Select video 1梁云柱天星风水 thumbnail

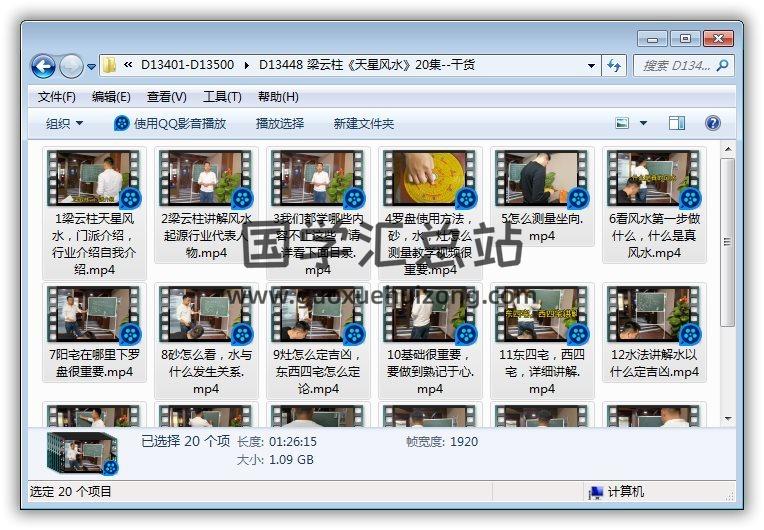point(94,178)
